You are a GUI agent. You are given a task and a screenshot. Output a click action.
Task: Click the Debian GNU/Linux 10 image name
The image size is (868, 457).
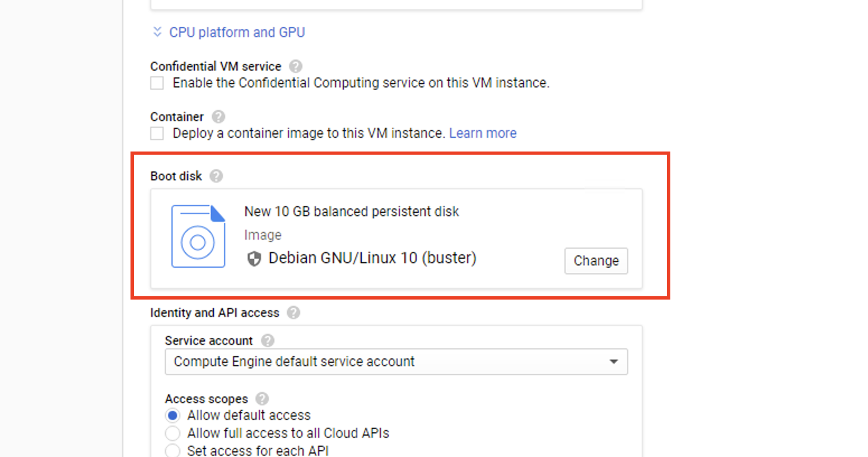pos(372,258)
